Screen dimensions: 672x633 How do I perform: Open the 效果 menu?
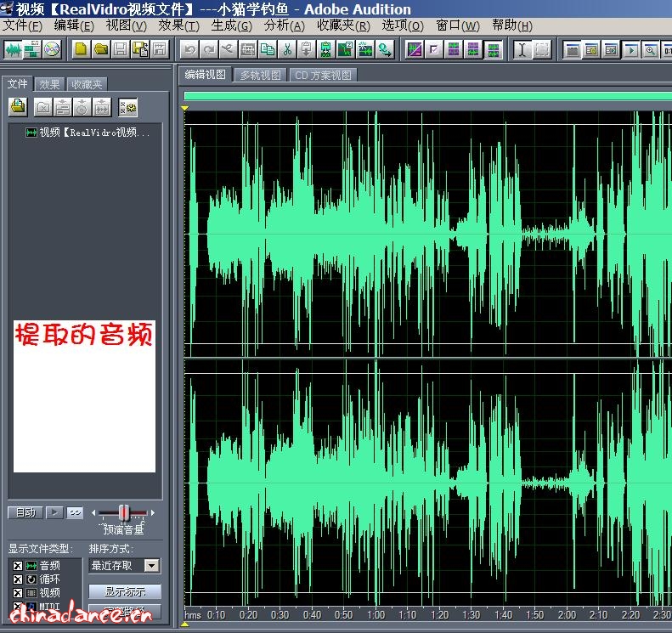[178, 25]
